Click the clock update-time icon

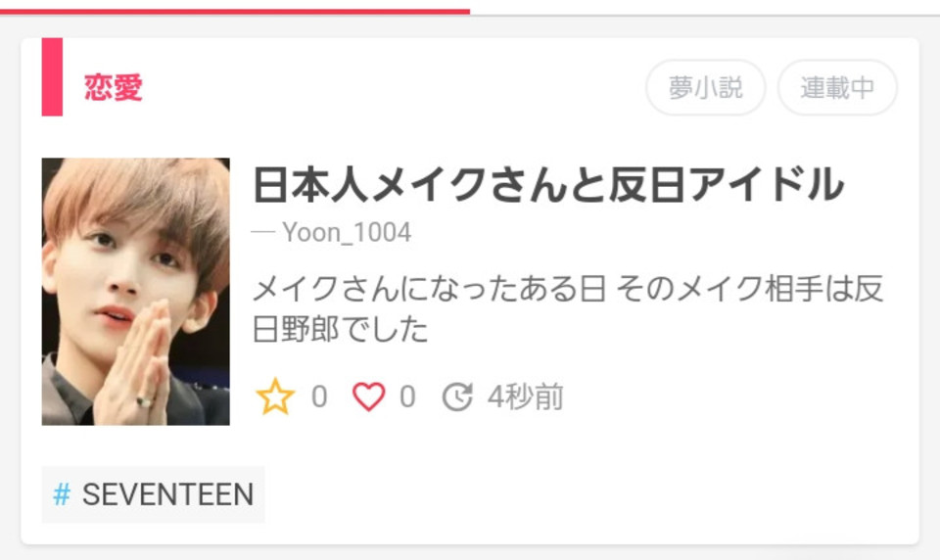click(457, 397)
